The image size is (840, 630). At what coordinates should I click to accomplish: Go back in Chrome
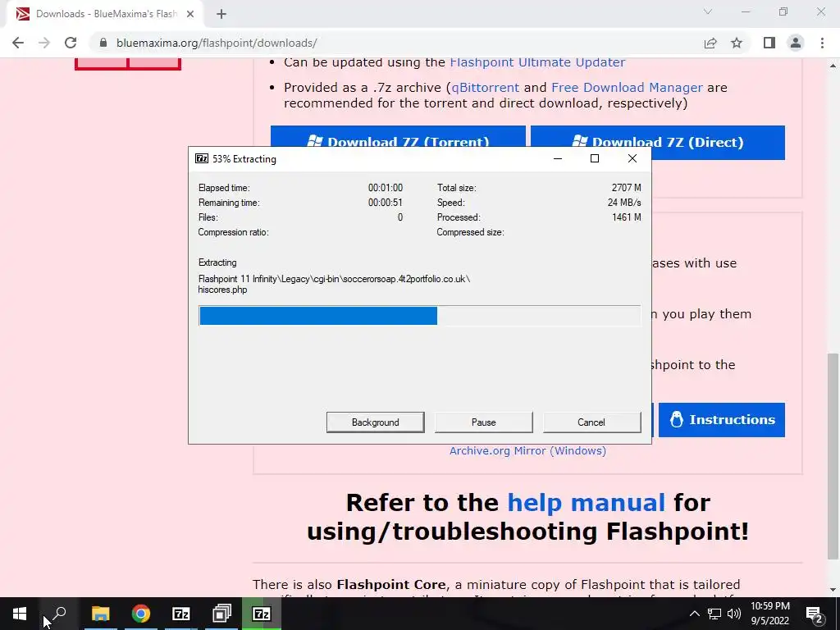(18, 43)
